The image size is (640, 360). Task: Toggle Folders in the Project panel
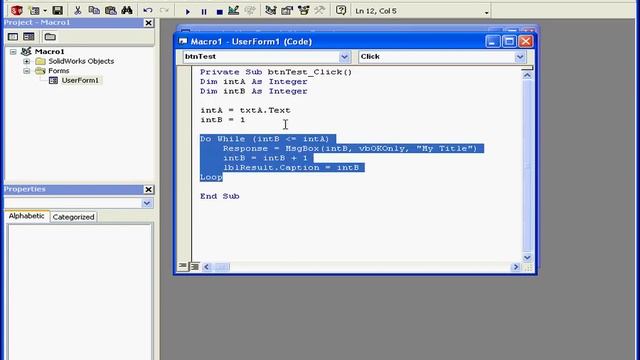click(50, 37)
